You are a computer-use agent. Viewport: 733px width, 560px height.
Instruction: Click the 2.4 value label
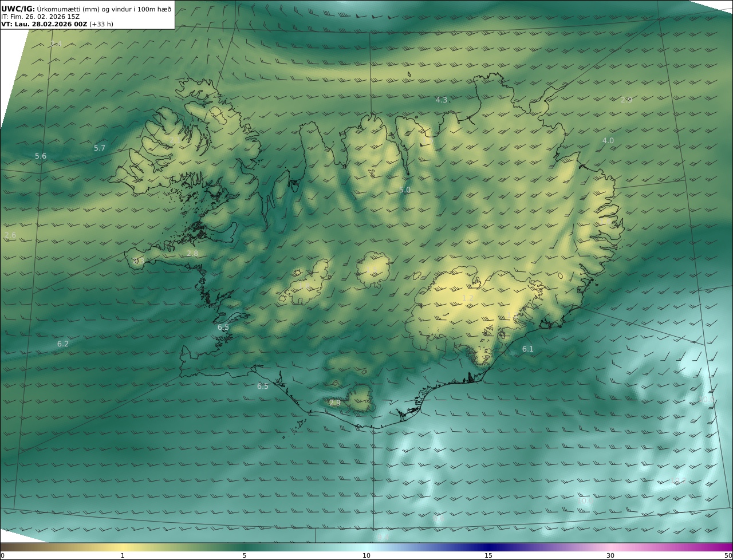(56, 44)
